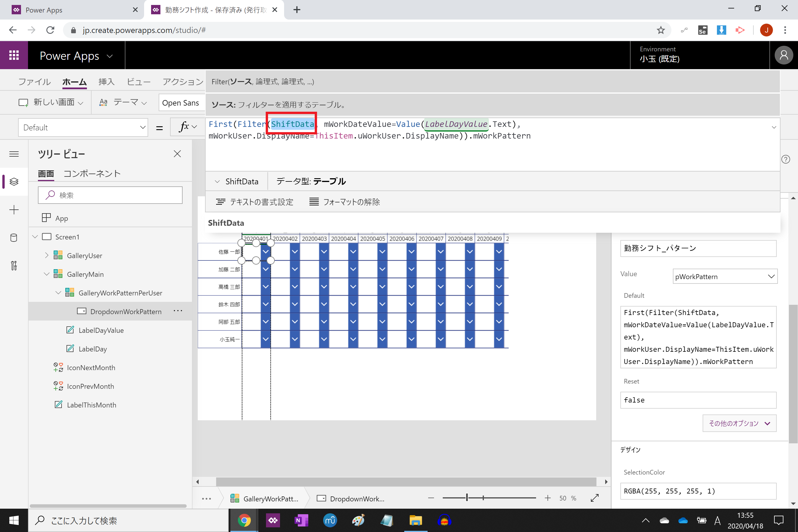
Task: Open the data sources cylinder icon
Action: click(14, 238)
